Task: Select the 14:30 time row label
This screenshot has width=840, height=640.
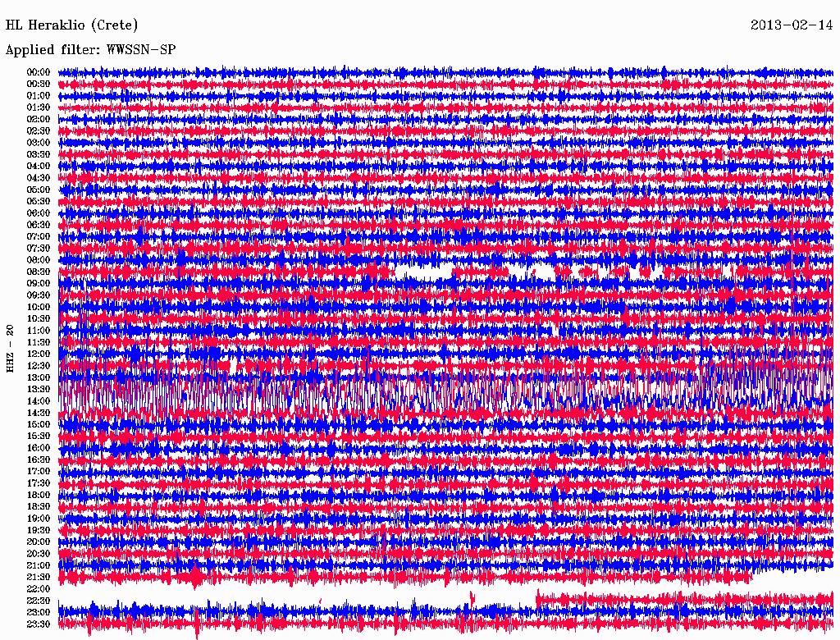Action: 39,413
